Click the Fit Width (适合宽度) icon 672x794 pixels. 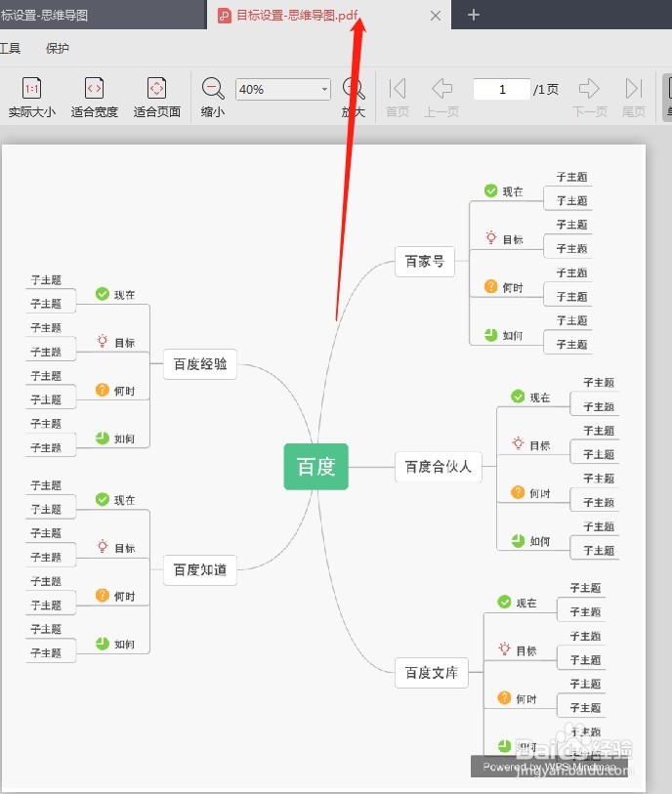pos(94,89)
